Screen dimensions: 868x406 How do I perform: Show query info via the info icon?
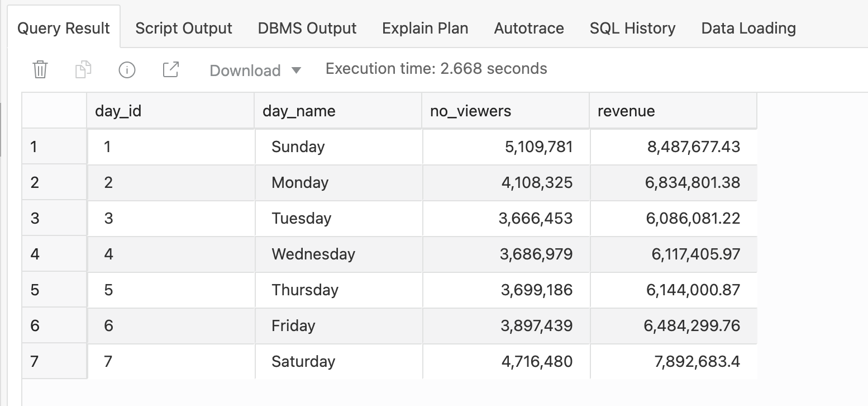point(127,70)
